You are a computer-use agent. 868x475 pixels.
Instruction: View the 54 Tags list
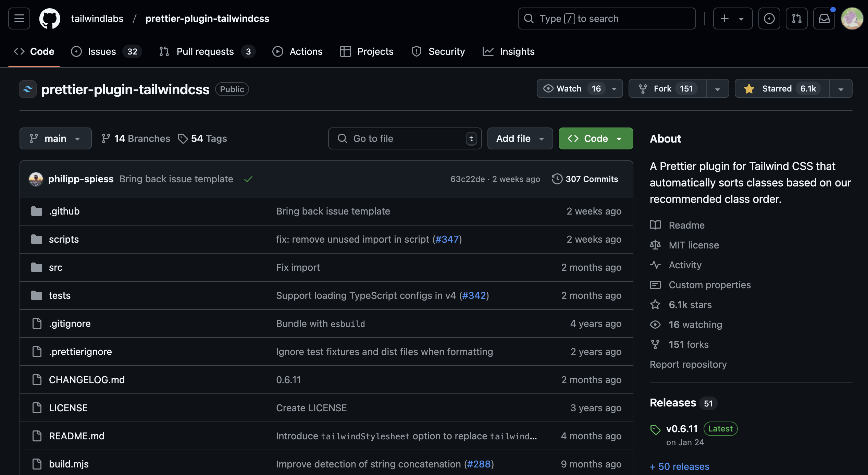click(x=202, y=138)
